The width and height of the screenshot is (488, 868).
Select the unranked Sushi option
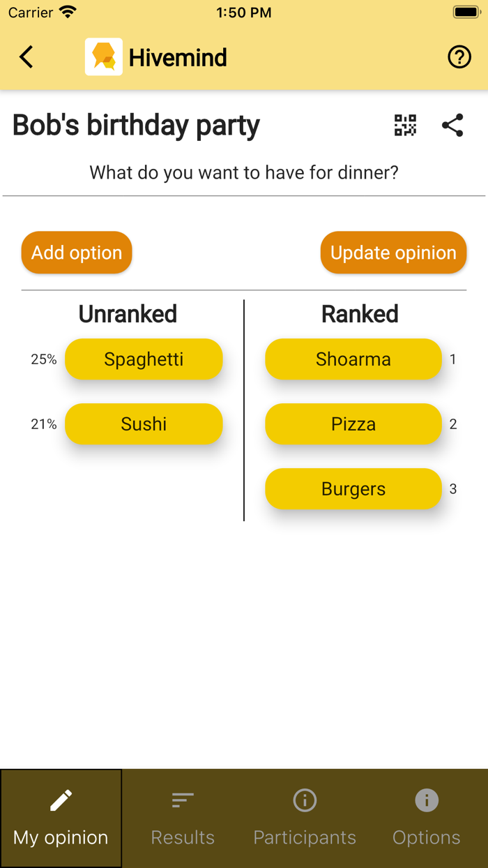[144, 424]
